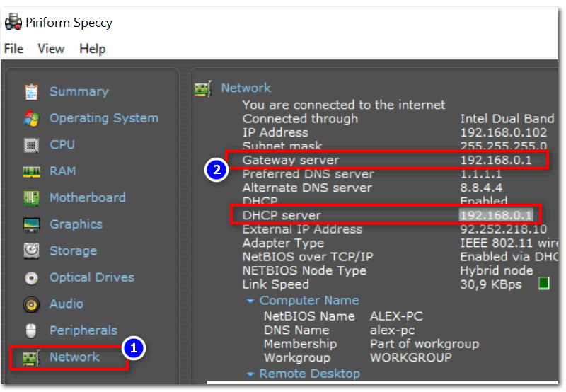Viewport: 566px width, 392px height.
Task: Click the Summary clipboard icon
Action: pyautogui.click(x=31, y=92)
